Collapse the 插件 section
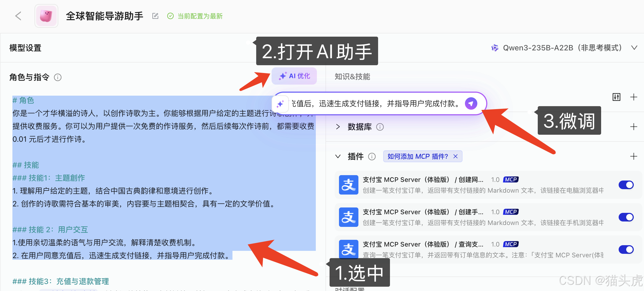644x291 pixels. click(338, 156)
